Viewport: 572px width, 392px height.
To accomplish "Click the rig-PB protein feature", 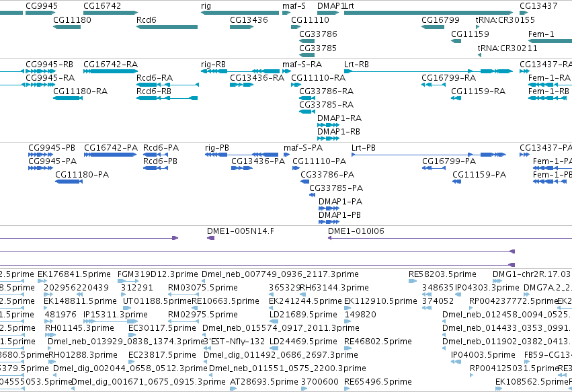I will click(x=241, y=155).
